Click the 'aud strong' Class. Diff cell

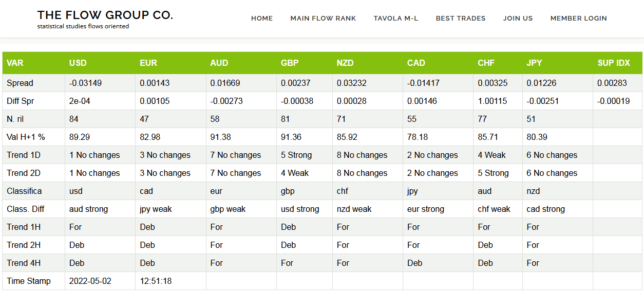pyautogui.click(x=89, y=209)
